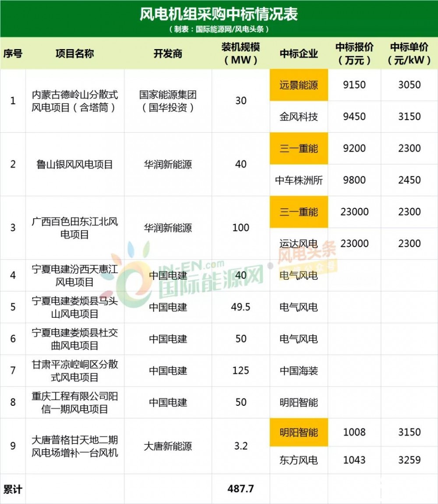Select the highlighted 远景能源 cell
This screenshot has height=504, width=438.
point(299,85)
